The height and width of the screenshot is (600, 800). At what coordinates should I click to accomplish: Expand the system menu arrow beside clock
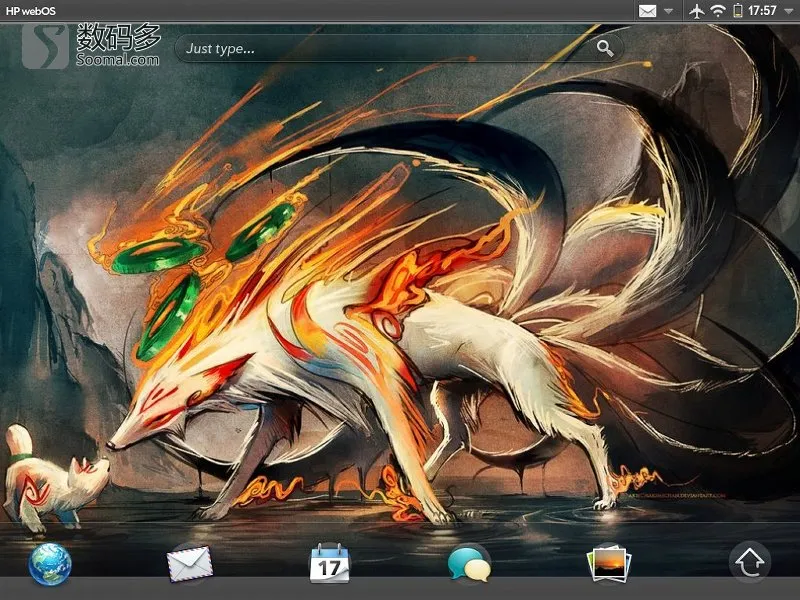[x=788, y=11]
